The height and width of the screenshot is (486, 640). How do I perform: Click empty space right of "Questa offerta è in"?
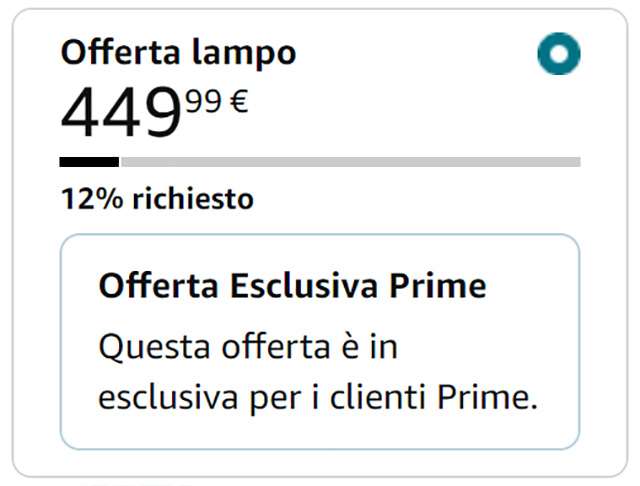point(480,348)
